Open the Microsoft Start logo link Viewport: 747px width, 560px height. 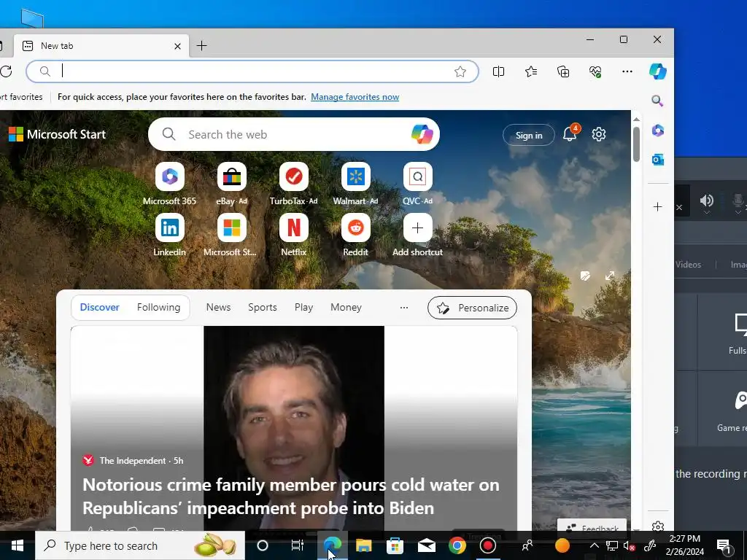pyautogui.click(x=57, y=134)
